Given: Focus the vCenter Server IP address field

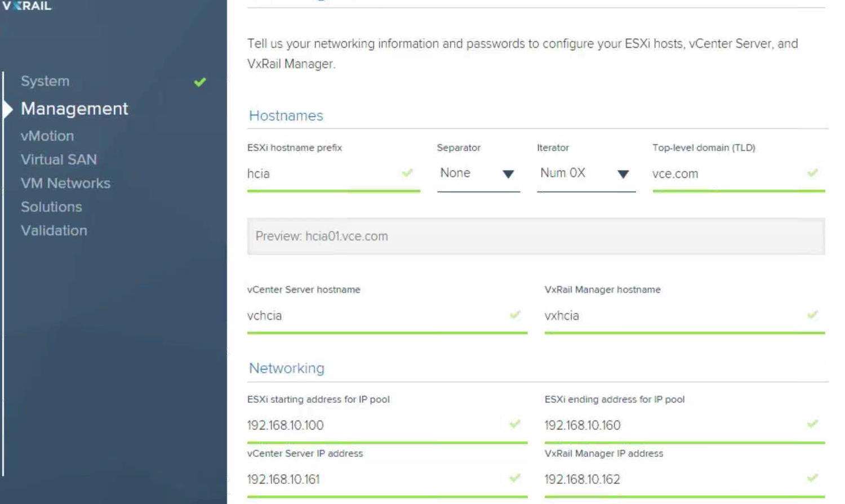Looking at the screenshot, I should coord(372,479).
